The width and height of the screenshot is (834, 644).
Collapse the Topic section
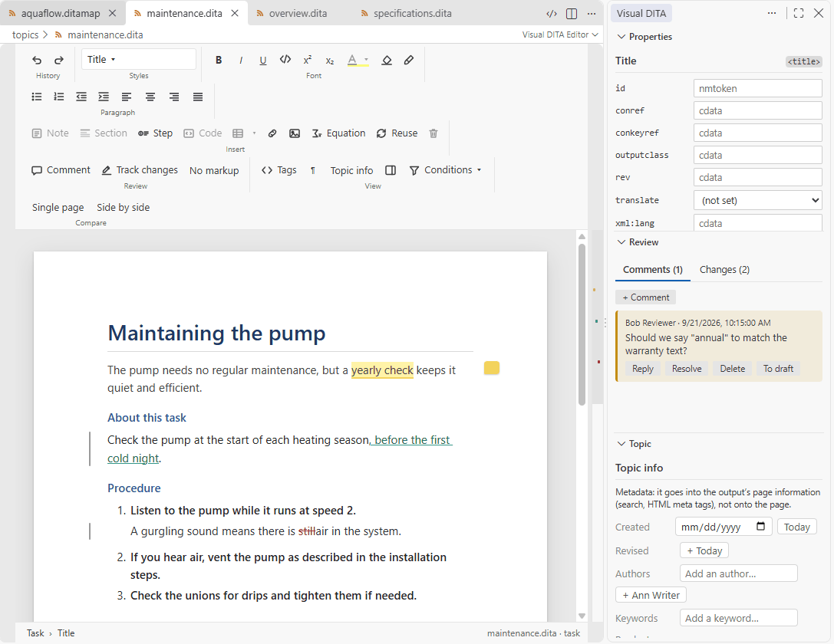coord(634,444)
